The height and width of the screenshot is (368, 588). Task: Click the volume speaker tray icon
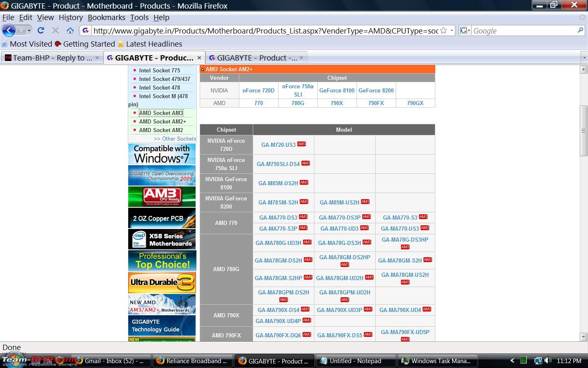point(548,361)
